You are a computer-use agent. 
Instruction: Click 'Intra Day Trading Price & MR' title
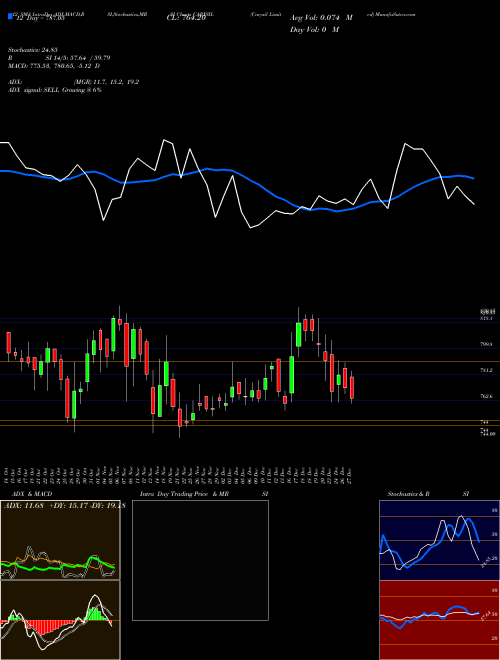pos(184,494)
